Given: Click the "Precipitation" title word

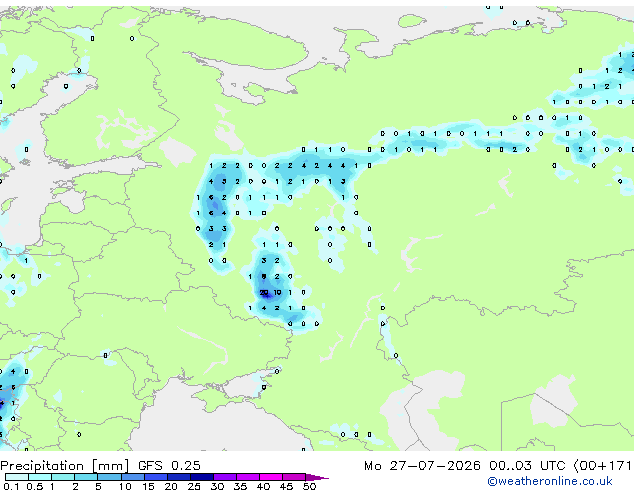Looking at the screenshot, I should 42,466.
